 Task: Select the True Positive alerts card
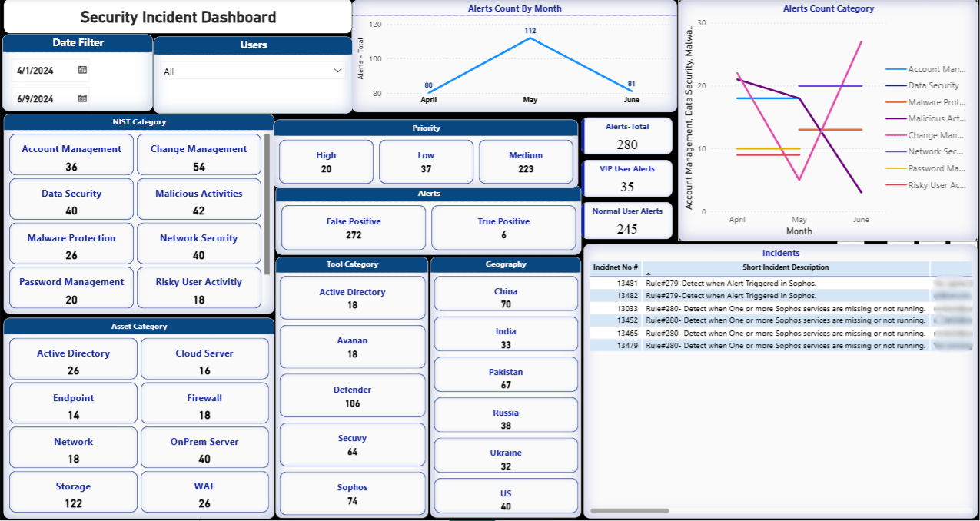click(x=503, y=227)
